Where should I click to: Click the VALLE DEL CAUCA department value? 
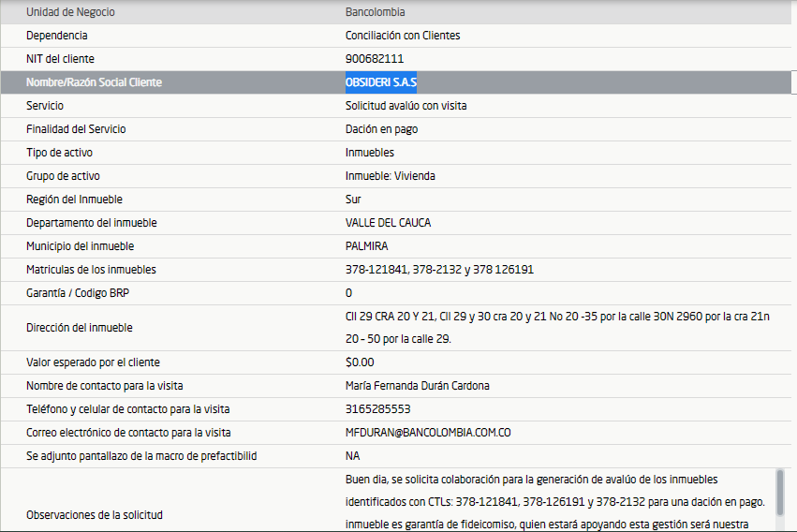(x=388, y=223)
